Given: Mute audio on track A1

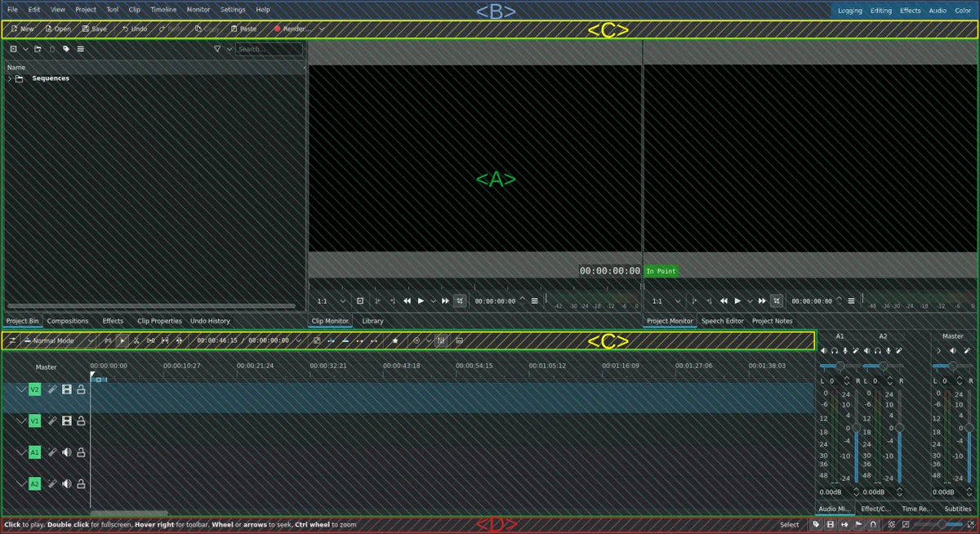Looking at the screenshot, I should point(67,452).
